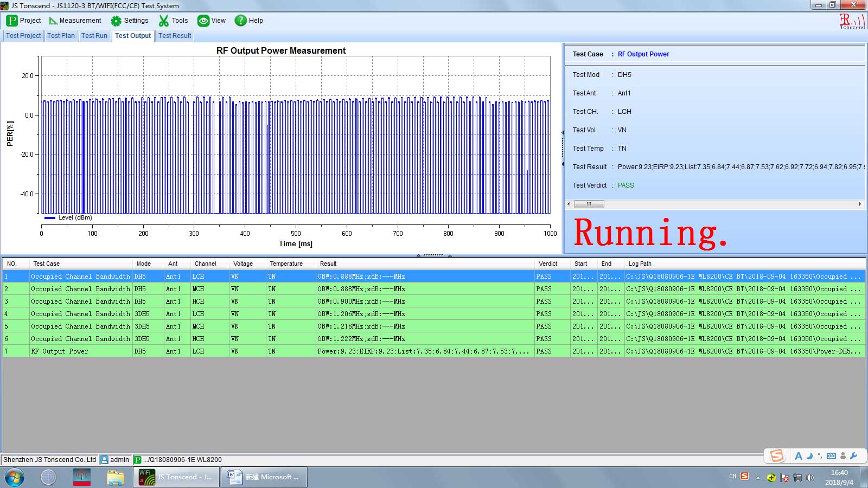Open the Test Run tab
This screenshot has width=868, height=488.
(94, 36)
